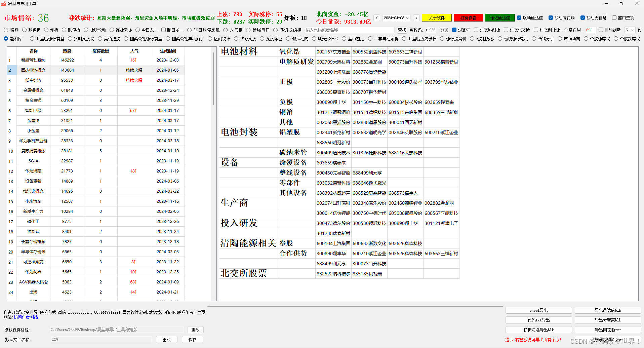Enable the 窗口置顶 checkbox
The image size is (644, 348).
pos(614,18)
